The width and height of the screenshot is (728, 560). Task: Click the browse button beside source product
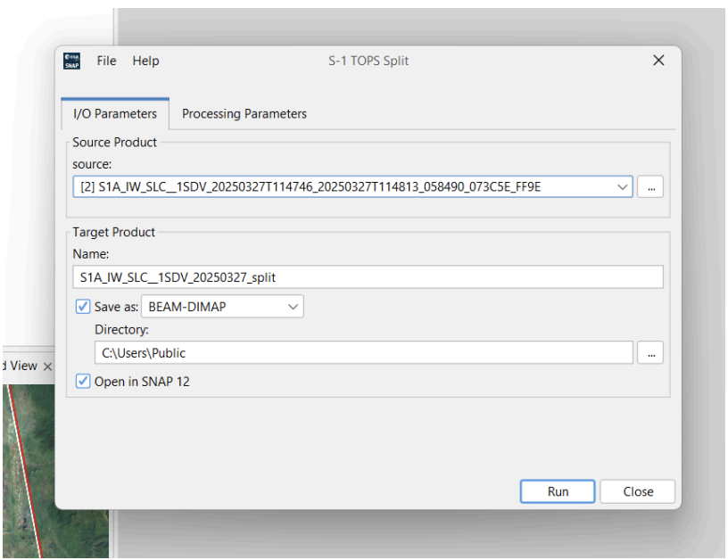point(650,187)
